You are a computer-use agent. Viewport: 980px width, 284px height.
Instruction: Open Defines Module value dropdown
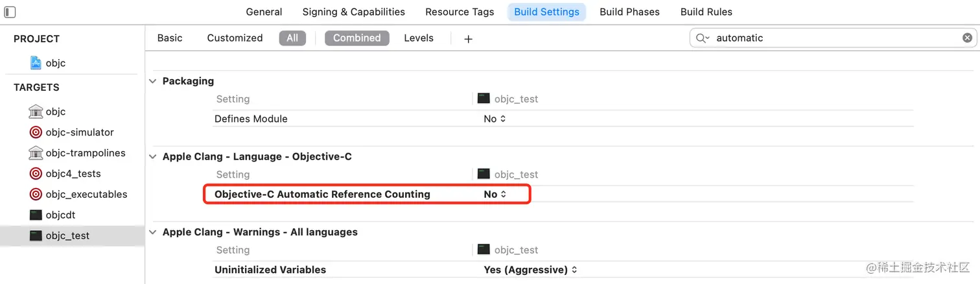point(495,119)
